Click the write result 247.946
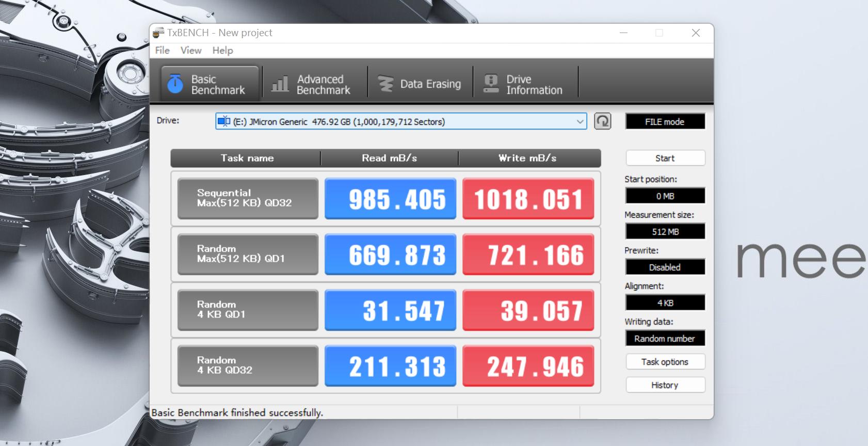The width and height of the screenshot is (868, 446). pos(528,366)
